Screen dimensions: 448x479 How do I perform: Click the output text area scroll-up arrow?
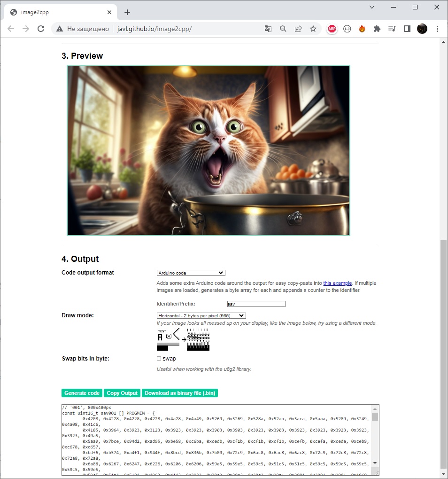tap(375, 409)
